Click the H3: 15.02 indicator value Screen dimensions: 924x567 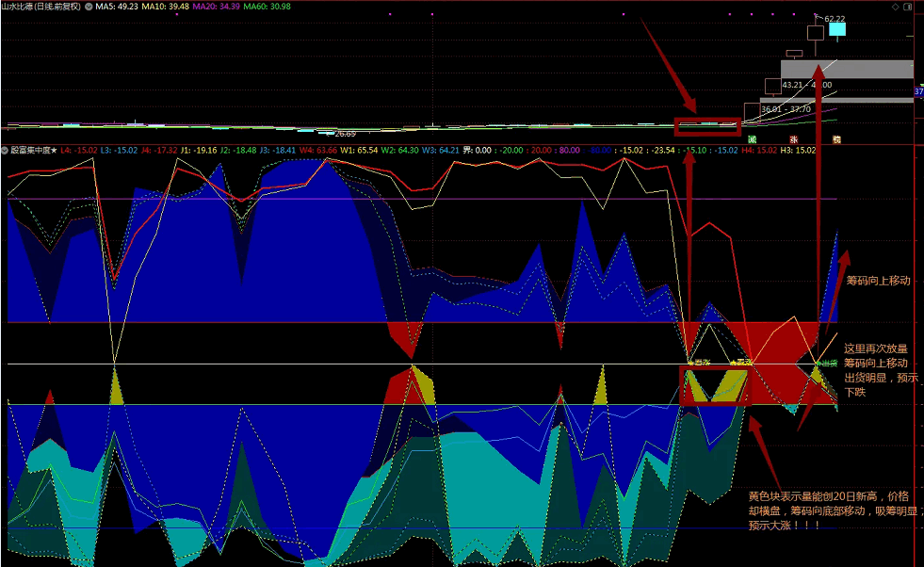tap(798, 151)
